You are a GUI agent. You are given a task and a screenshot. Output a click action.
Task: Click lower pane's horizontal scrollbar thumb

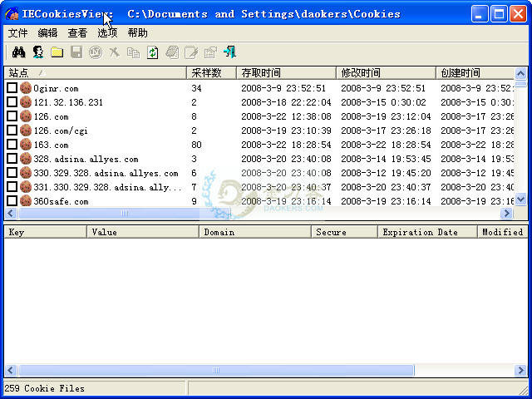pos(216,370)
